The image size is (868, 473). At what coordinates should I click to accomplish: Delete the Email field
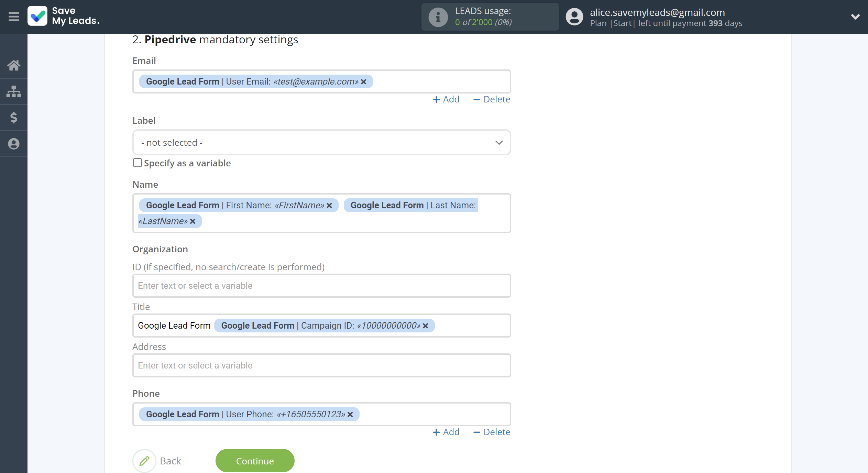coord(492,99)
